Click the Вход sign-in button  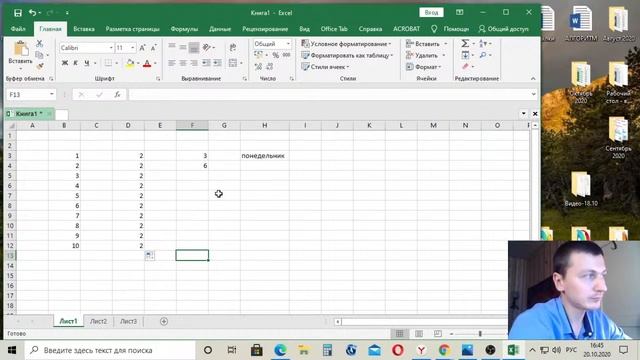pyautogui.click(x=431, y=13)
